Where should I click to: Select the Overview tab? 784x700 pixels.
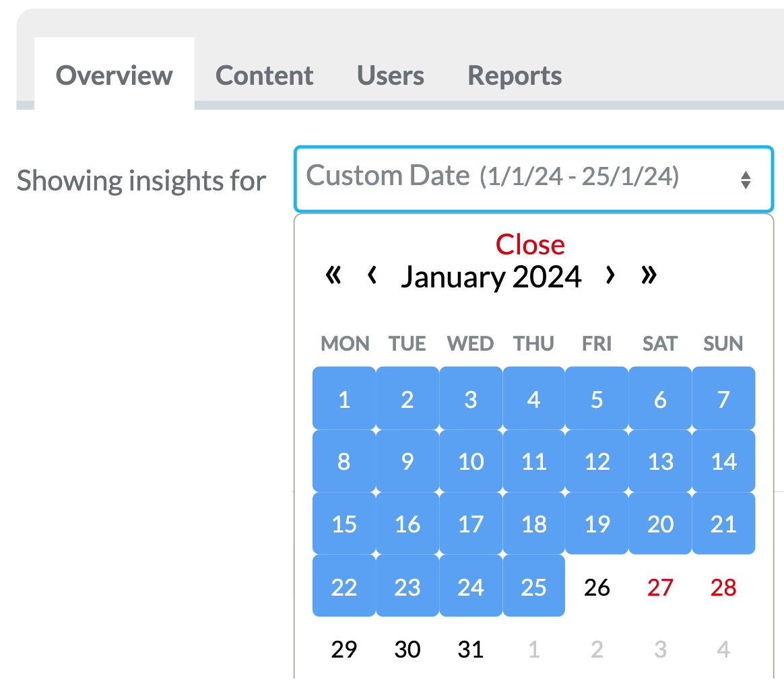(x=114, y=75)
